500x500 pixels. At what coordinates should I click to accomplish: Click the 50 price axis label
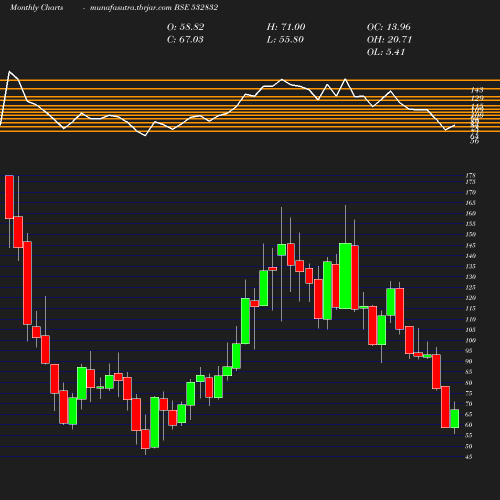coord(469,446)
